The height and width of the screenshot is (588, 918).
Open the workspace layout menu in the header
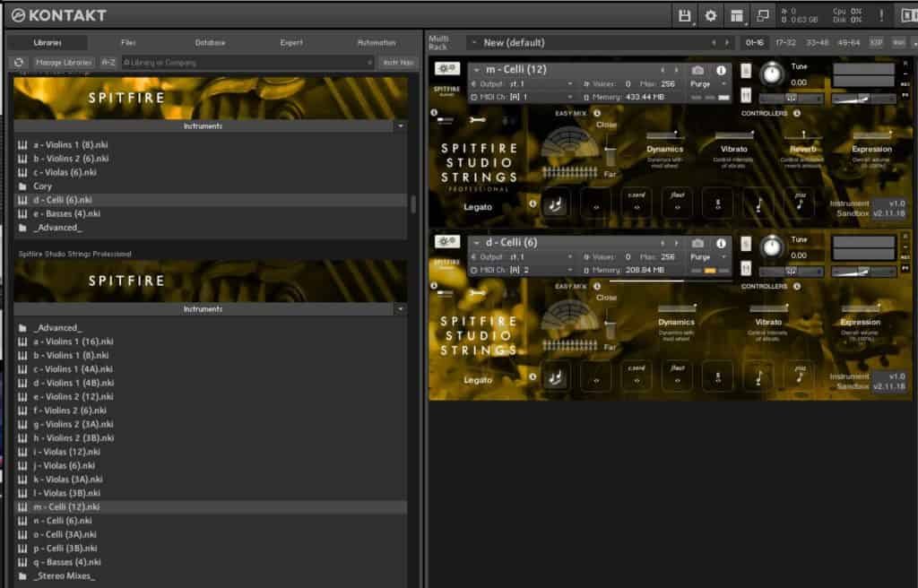pos(737,16)
